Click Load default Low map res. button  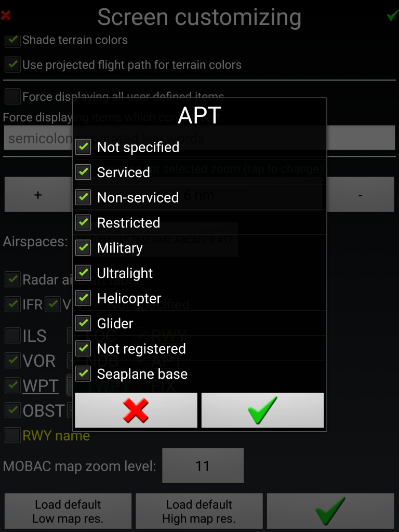tap(68, 511)
